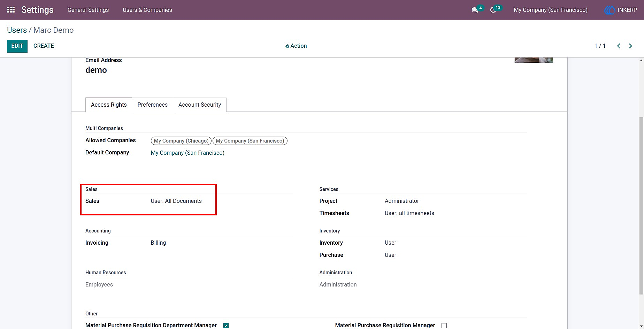Image resolution: width=644 pixels, height=329 pixels.
Task: Open the activities clock icon with badge 13
Action: (x=493, y=10)
